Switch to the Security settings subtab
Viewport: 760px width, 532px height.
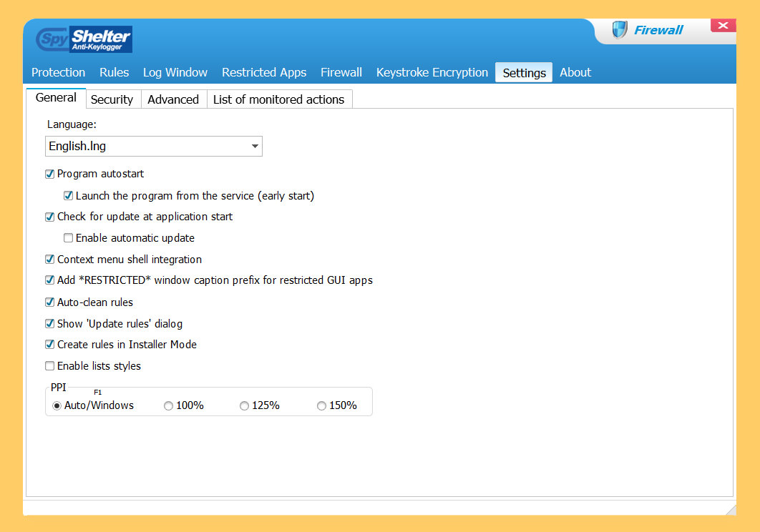pos(112,99)
